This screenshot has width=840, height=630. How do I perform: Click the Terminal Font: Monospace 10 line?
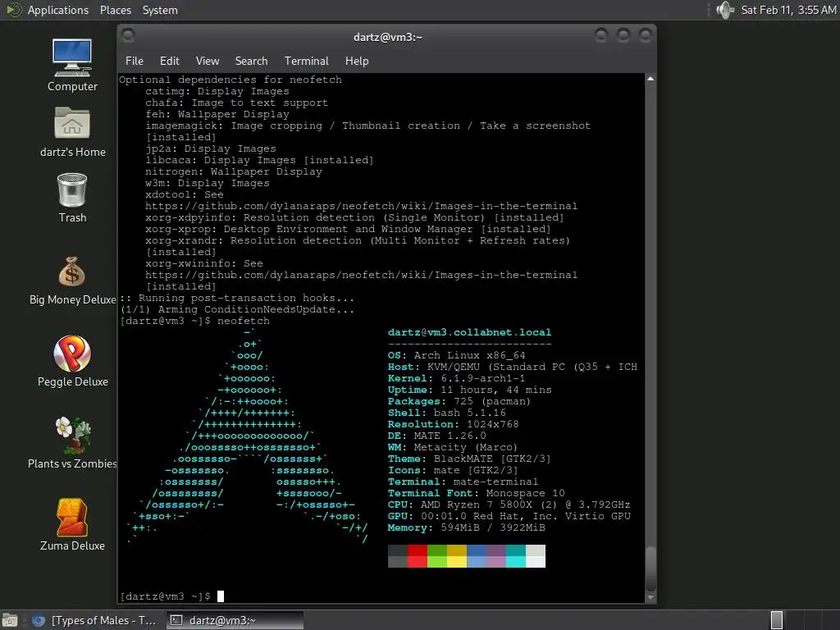(x=477, y=493)
